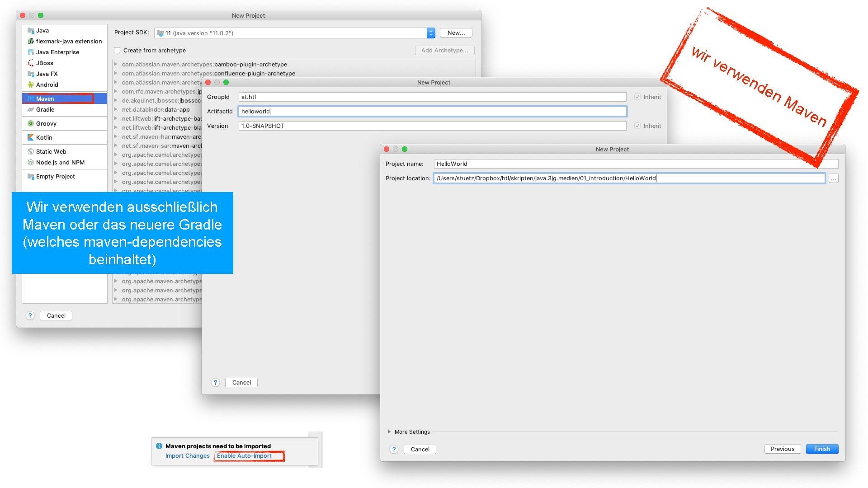Expand bamboo-plugin-archetype entry
The image size is (868, 488).
click(x=116, y=64)
